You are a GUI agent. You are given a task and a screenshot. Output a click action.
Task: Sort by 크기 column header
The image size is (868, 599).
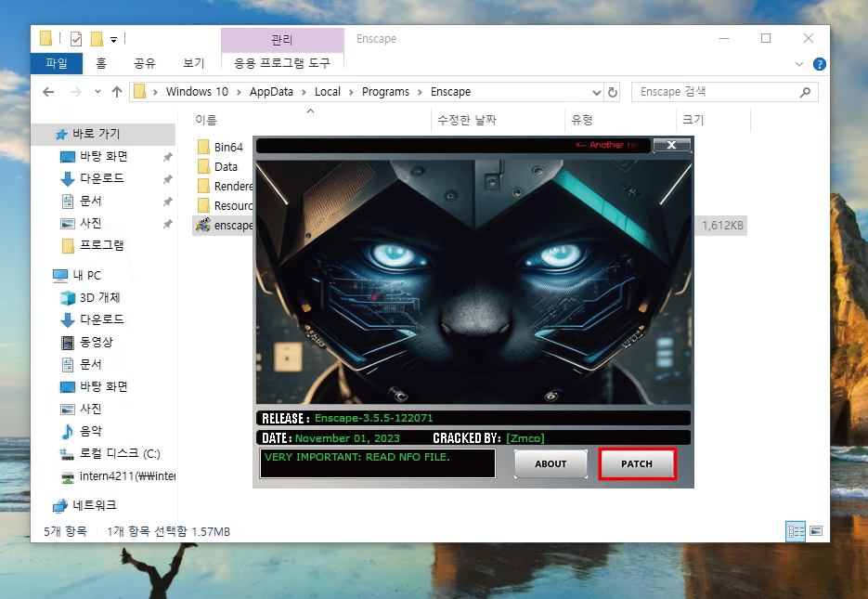(x=693, y=120)
